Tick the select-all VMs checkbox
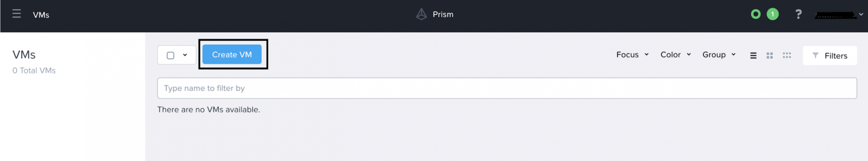Image resolution: width=868 pixels, height=161 pixels. [171, 55]
